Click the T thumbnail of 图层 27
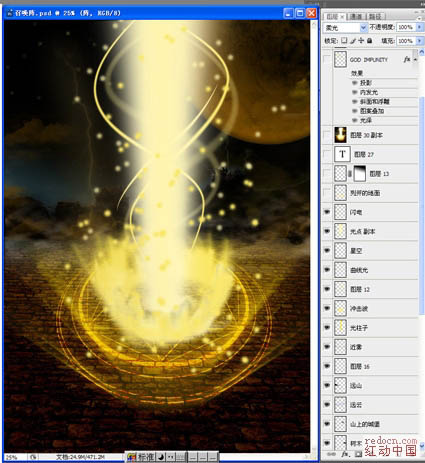This screenshot has height=463, width=425. (342, 154)
